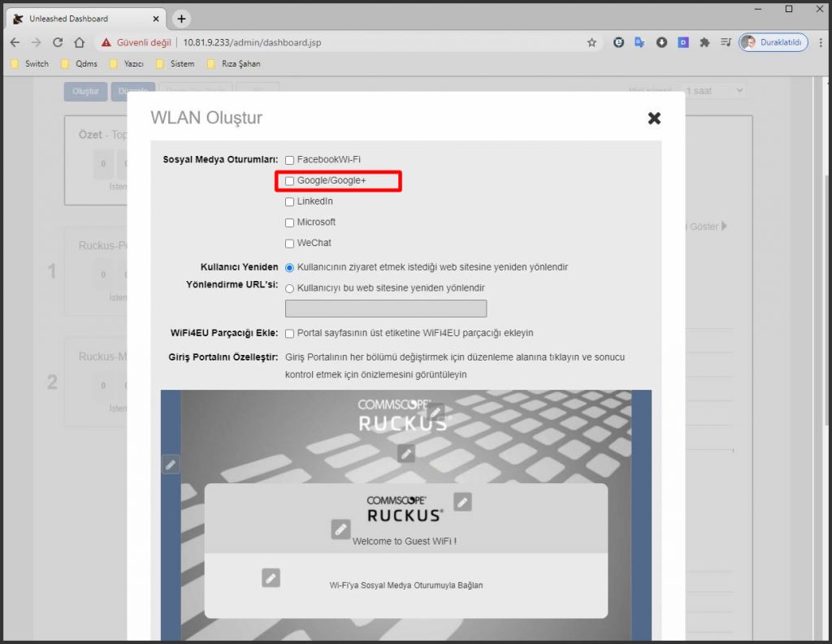Check the WiFi4EU parçacığı checkbox
This screenshot has width=832, height=644.
click(x=289, y=334)
